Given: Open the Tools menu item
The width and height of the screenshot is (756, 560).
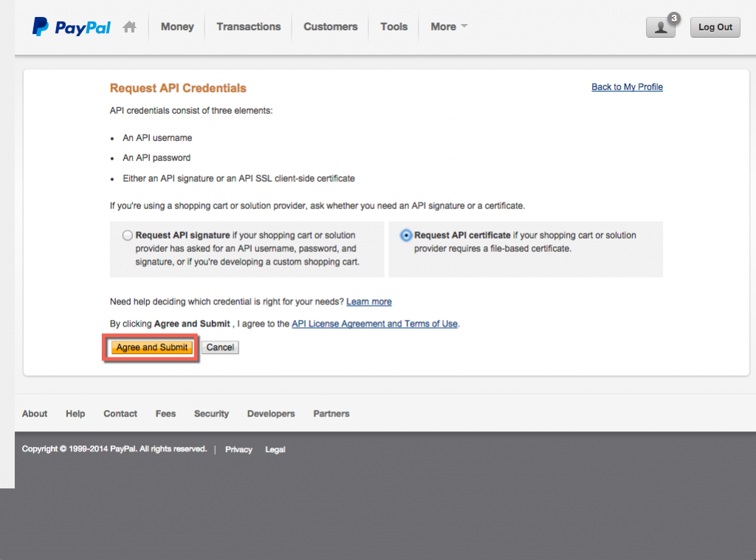Looking at the screenshot, I should tap(394, 27).
